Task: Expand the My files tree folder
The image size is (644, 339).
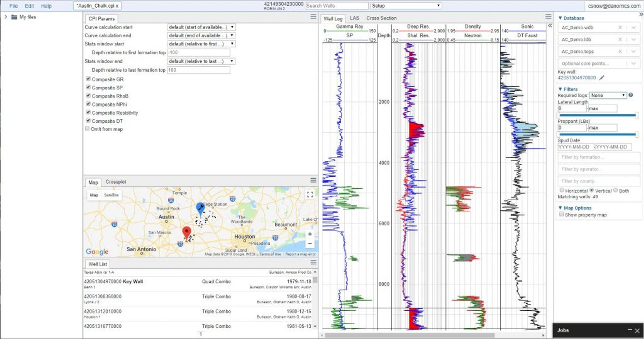Action: pos(6,17)
